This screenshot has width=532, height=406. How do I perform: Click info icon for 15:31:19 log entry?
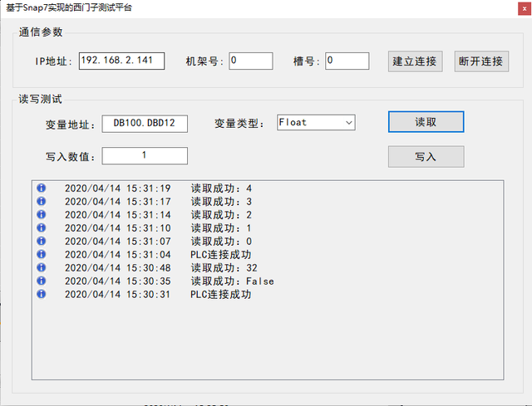click(x=41, y=188)
